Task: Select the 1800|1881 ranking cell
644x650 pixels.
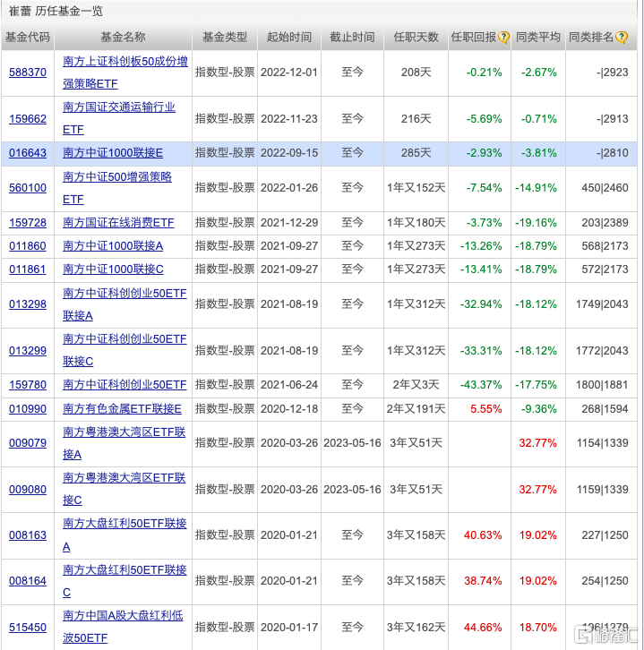Action: click(x=601, y=385)
